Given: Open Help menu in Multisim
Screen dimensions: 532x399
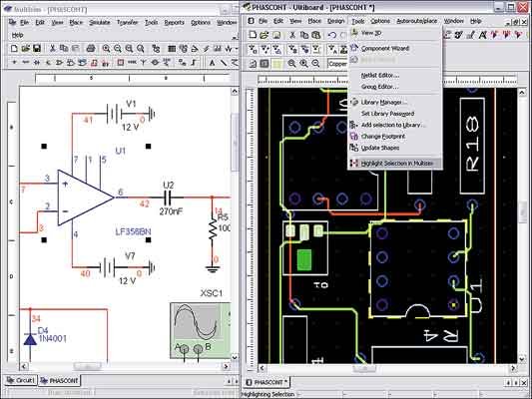Looking at the screenshot, I should (17, 35).
